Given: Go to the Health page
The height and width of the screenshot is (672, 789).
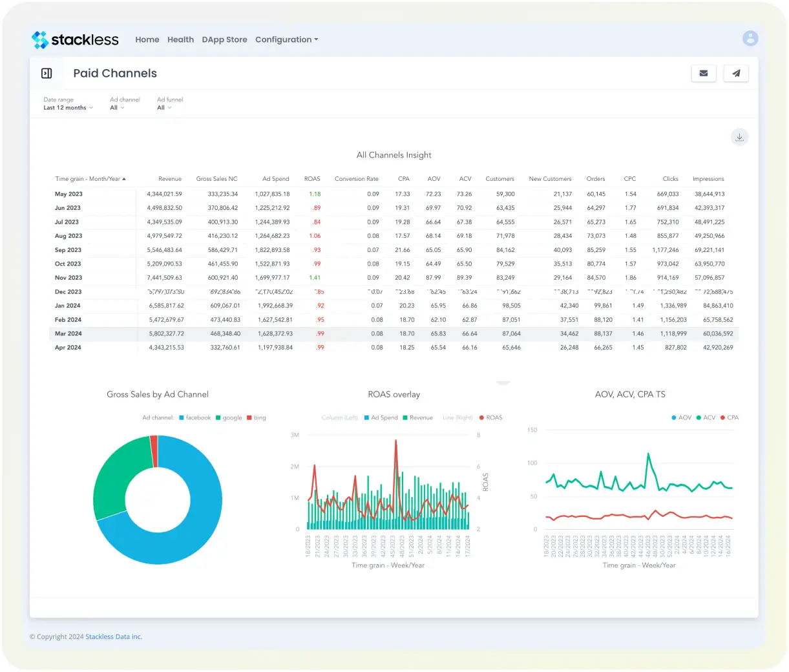Looking at the screenshot, I should pyautogui.click(x=180, y=39).
